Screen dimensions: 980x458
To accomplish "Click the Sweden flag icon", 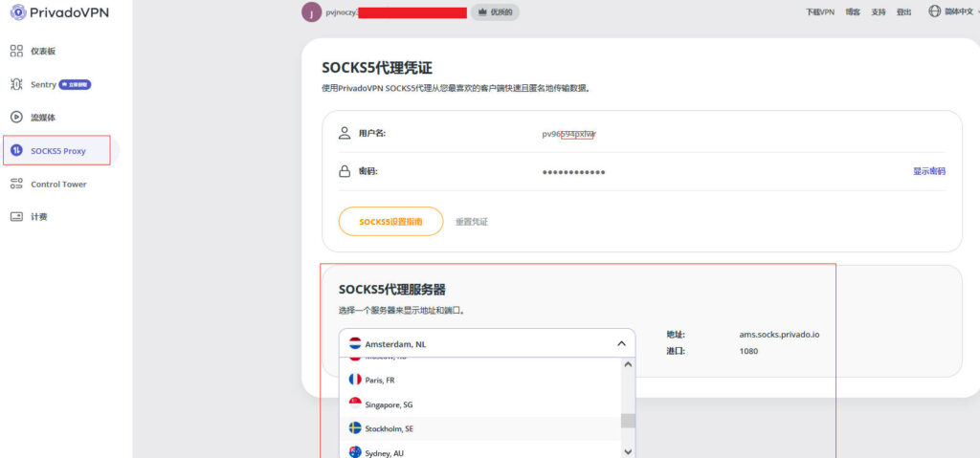I will pos(355,428).
